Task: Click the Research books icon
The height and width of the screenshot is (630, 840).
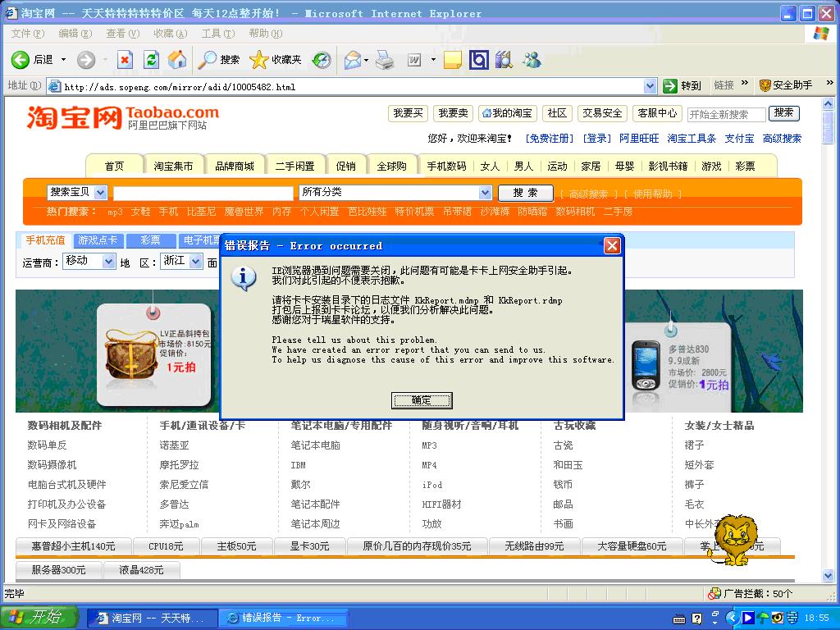Action: [x=504, y=59]
